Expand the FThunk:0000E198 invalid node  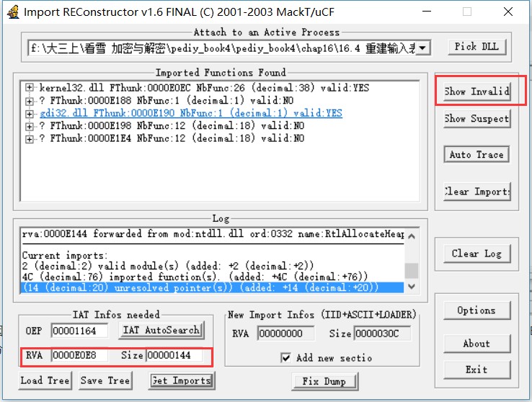(x=30, y=126)
